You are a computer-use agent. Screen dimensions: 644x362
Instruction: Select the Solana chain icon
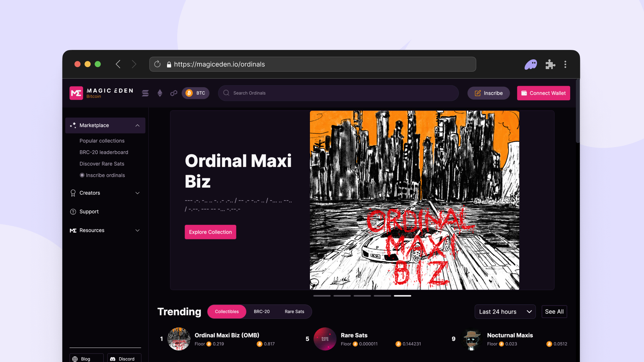point(145,93)
